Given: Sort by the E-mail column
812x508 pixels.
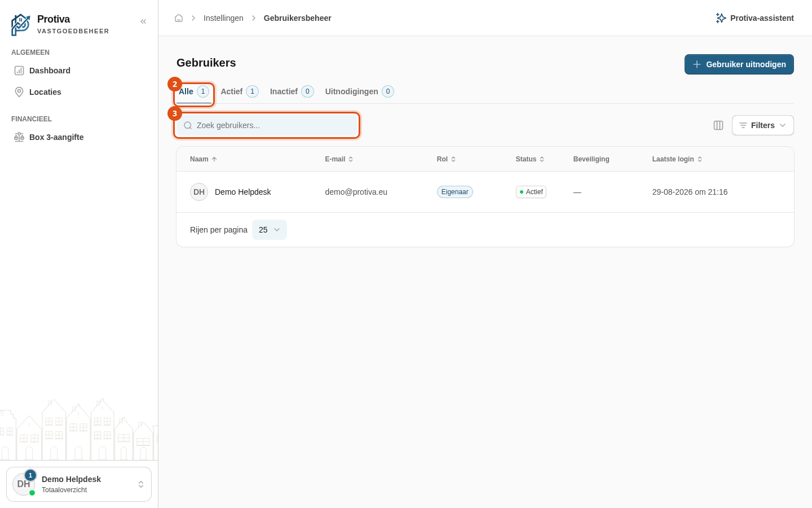Looking at the screenshot, I should tap(339, 159).
